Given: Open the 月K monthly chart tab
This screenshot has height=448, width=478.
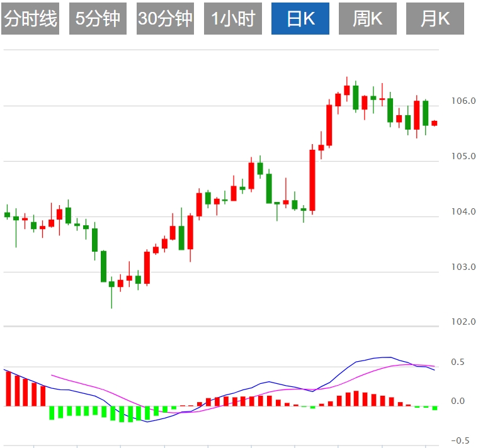Looking at the screenshot, I should [x=435, y=19].
